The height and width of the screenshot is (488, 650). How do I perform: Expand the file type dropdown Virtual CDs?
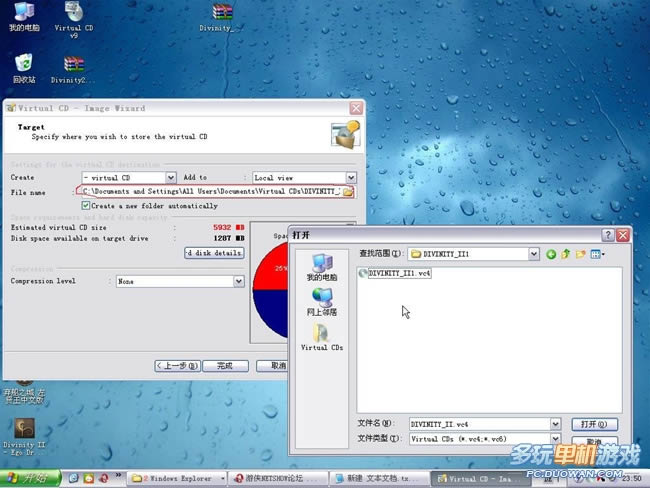[x=555, y=438]
